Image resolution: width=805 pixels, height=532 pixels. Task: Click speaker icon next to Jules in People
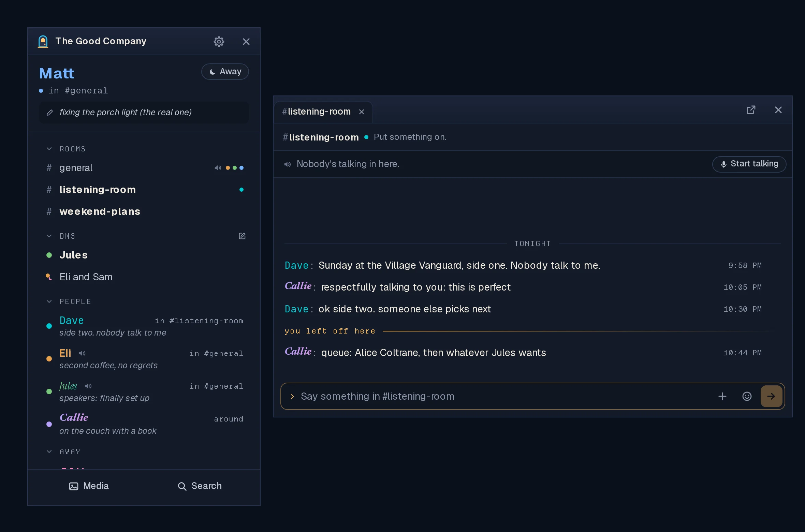(88, 386)
